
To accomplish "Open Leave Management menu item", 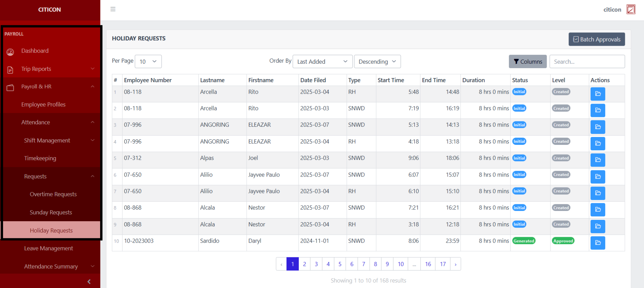I will (x=48, y=248).
